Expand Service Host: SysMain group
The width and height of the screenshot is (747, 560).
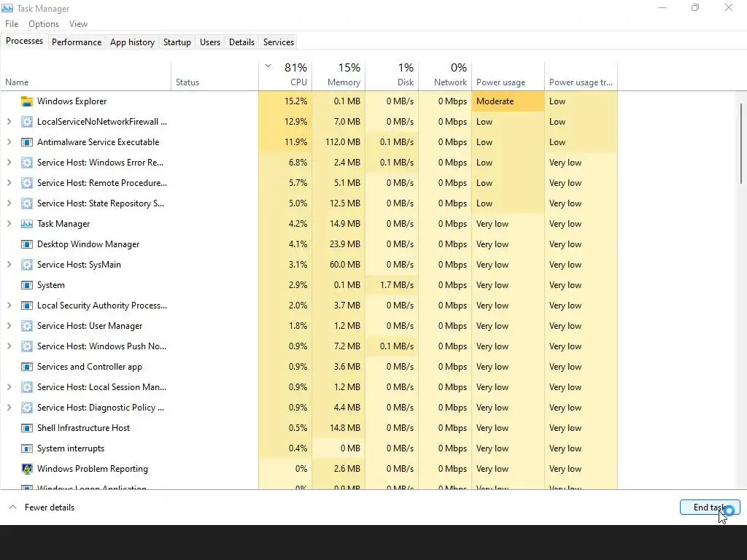point(9,265)
